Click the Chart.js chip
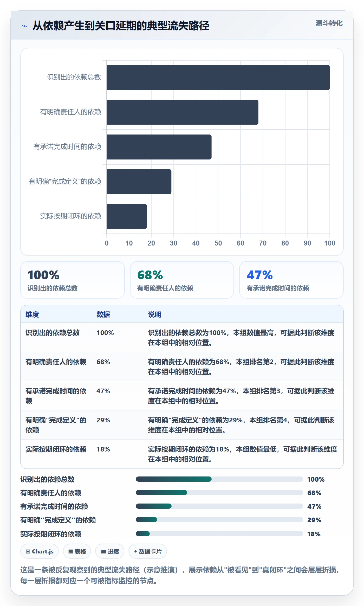 [x=40, y=551]
